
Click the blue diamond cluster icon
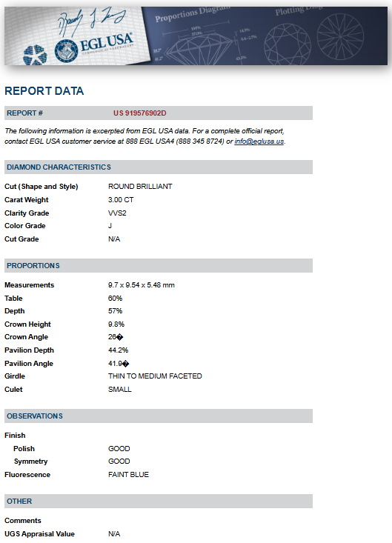click(35, 56)
